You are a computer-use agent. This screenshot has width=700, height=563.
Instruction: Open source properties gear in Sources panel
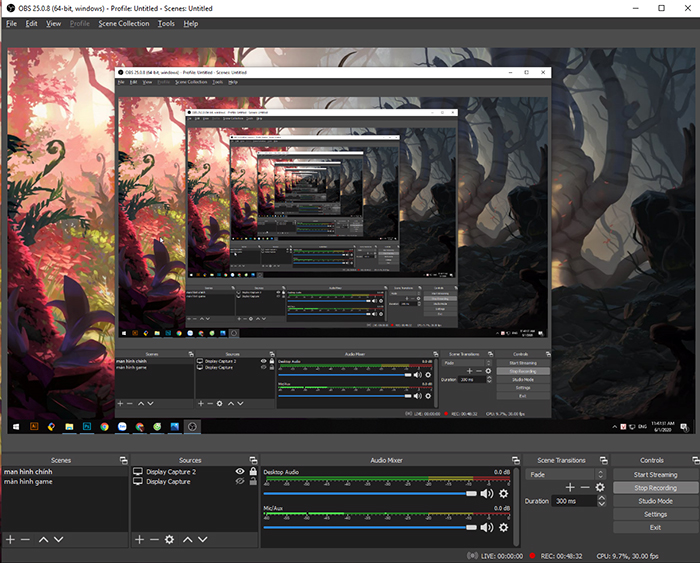coord(170,539)
